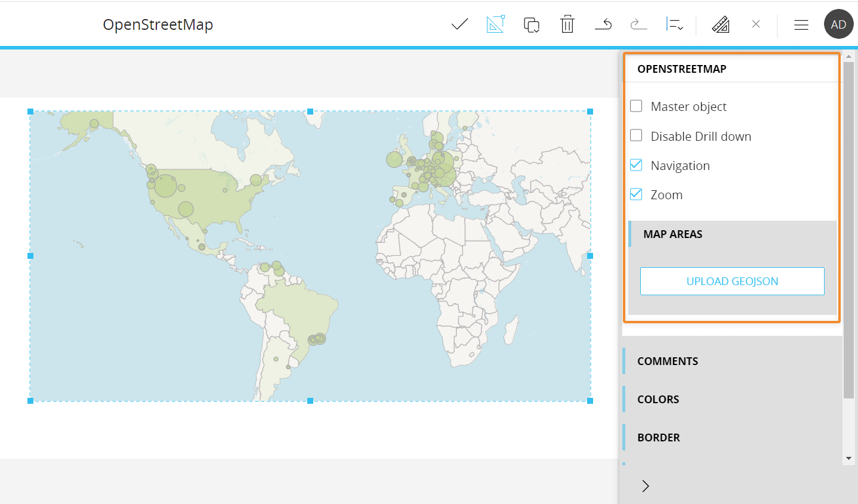Expand the Comments section
858x504 pixels.
668,361
